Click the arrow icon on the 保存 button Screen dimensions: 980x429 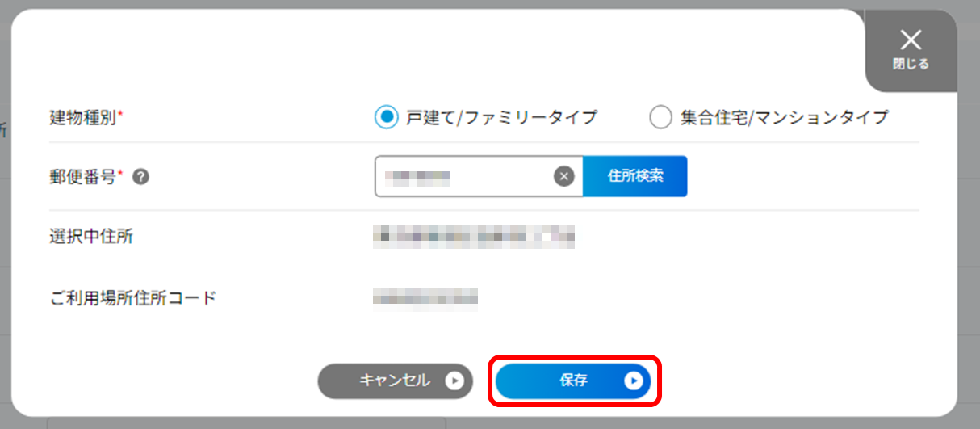point(634,381)
